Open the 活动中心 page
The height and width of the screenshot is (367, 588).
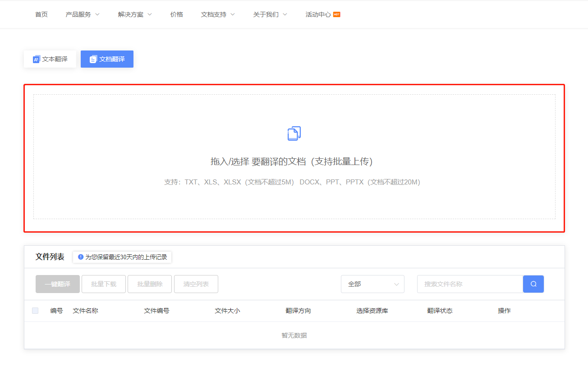[x=318, y=14]
